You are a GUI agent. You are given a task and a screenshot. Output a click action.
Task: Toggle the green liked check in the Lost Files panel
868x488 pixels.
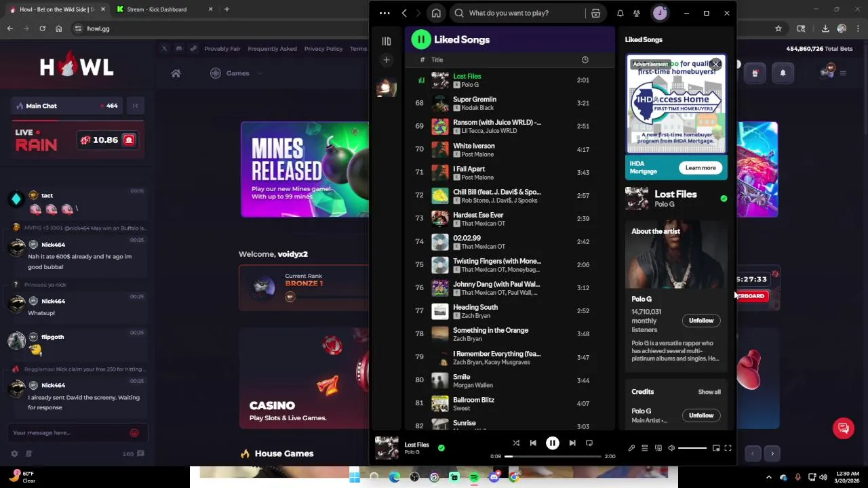(x=724, y=199)
